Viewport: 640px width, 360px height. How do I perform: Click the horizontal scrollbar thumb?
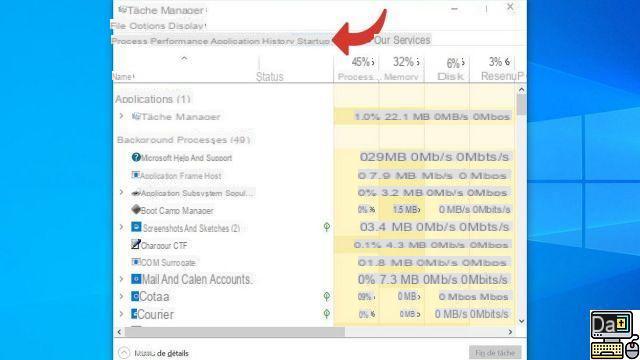pyautogui.click(x=235, y=332)
